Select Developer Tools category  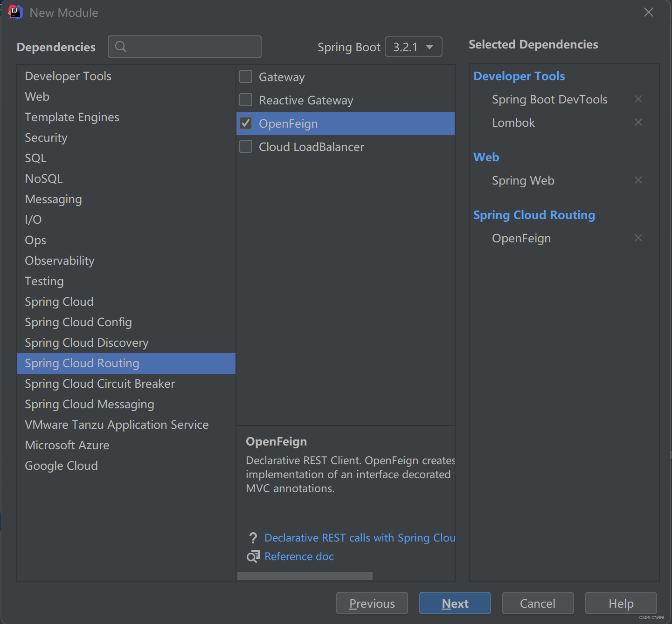click(x=126, y=76)
